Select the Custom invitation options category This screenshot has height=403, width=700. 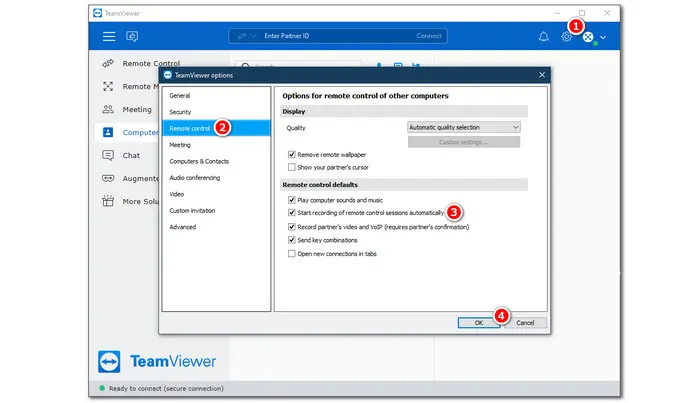point(216,210)
